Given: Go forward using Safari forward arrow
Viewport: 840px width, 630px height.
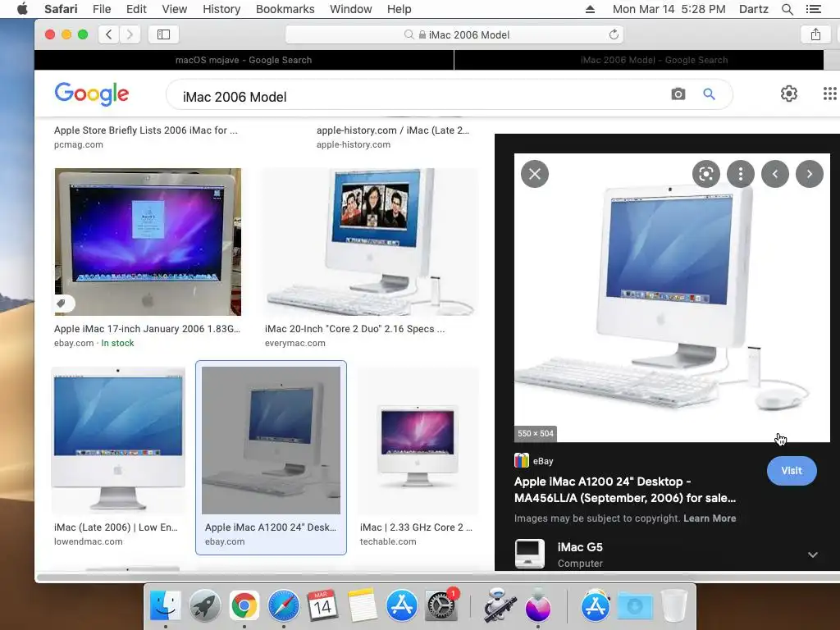Looking at the screenshot, I should [129, 34].
